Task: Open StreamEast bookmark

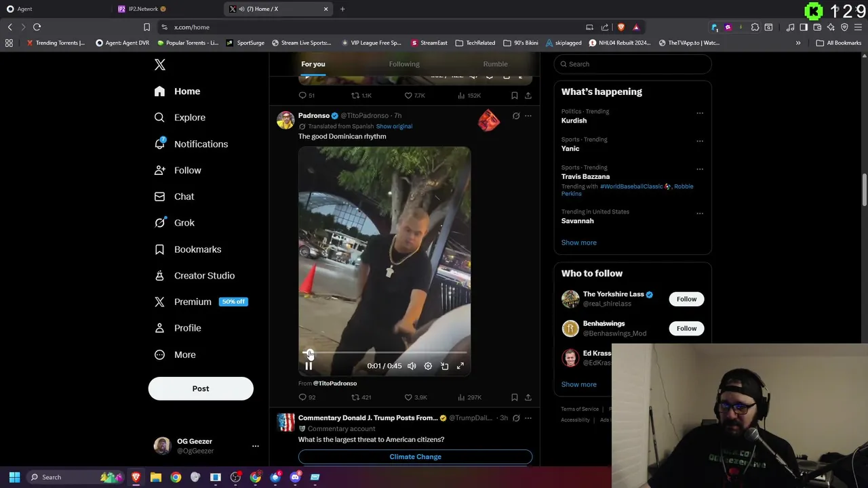Action: click(x=429, y=43)
